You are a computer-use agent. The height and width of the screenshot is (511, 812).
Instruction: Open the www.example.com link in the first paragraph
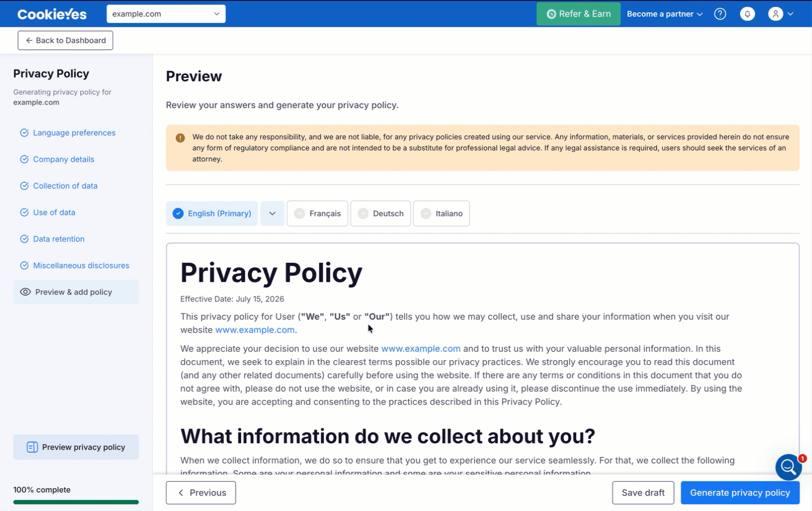click(255, 330)
